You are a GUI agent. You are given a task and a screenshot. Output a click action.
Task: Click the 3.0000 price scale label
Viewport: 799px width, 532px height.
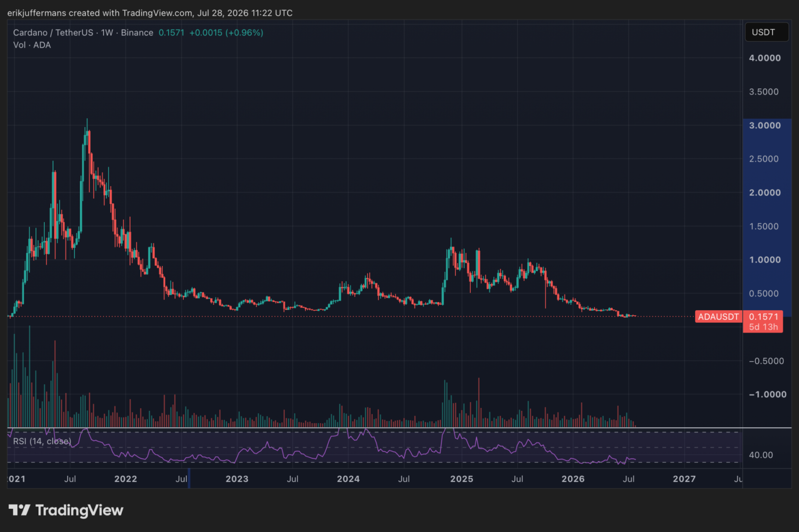click(x=765, y=126)
